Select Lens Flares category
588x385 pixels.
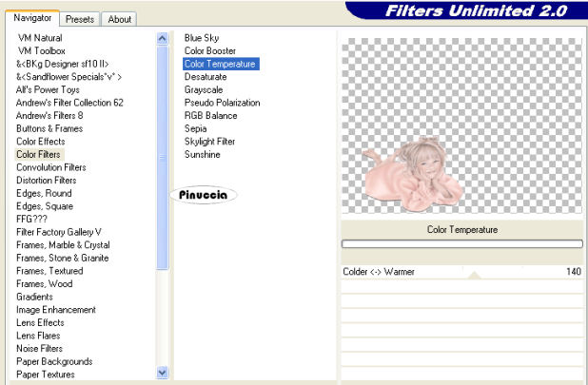click(x=38, y=336)
